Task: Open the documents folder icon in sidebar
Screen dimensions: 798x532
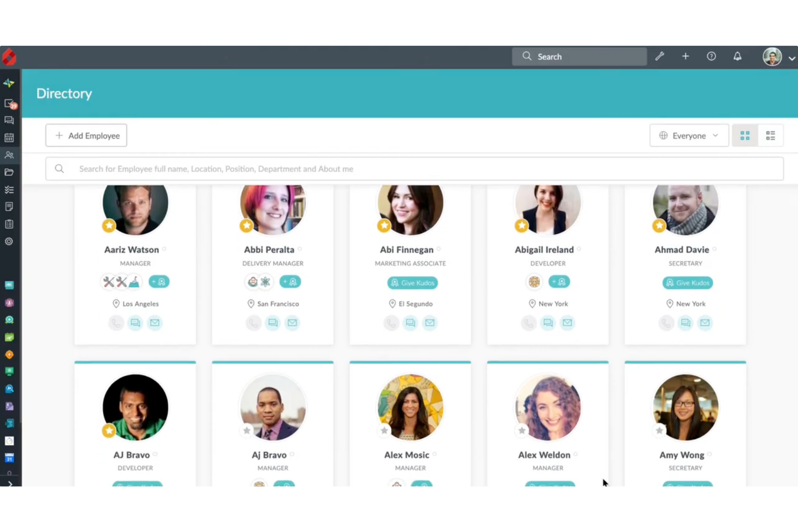Action: click(x=9, y=172)
